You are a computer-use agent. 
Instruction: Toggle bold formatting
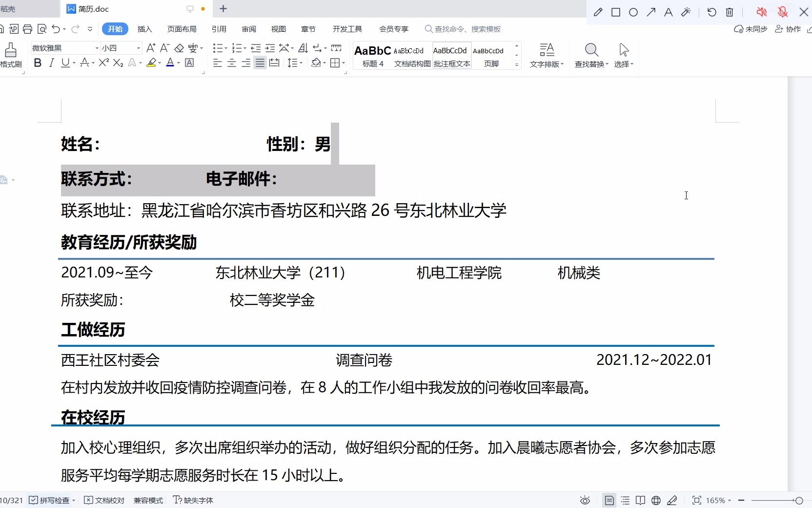(38, 63)
